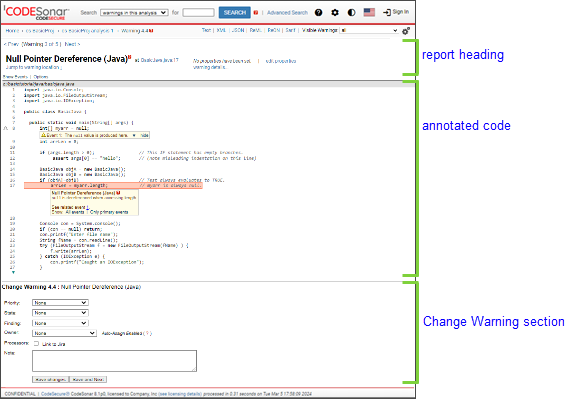Open the help question-mark icon
Viewport: 565px width, 399px height.
click(x=319, y=13)
